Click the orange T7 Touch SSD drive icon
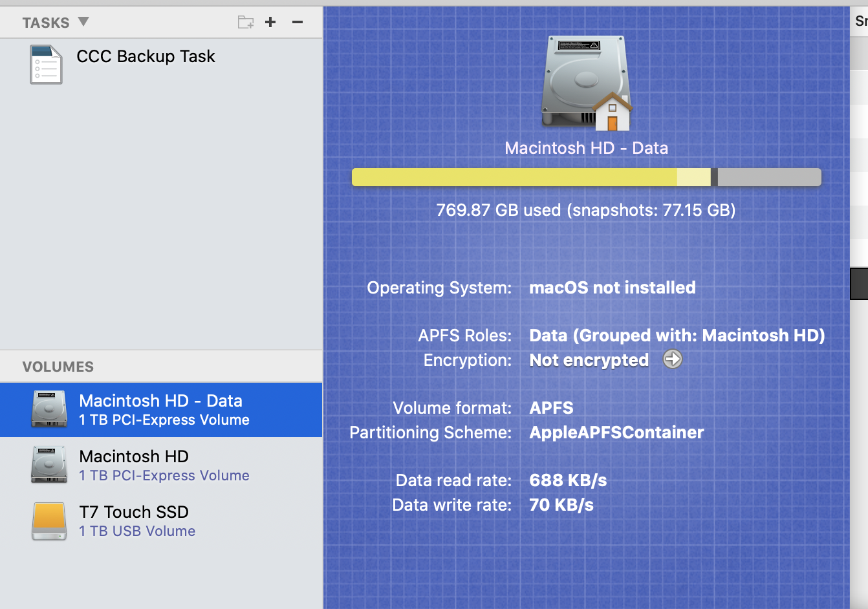868x609 pixels. tap(49, 521)
